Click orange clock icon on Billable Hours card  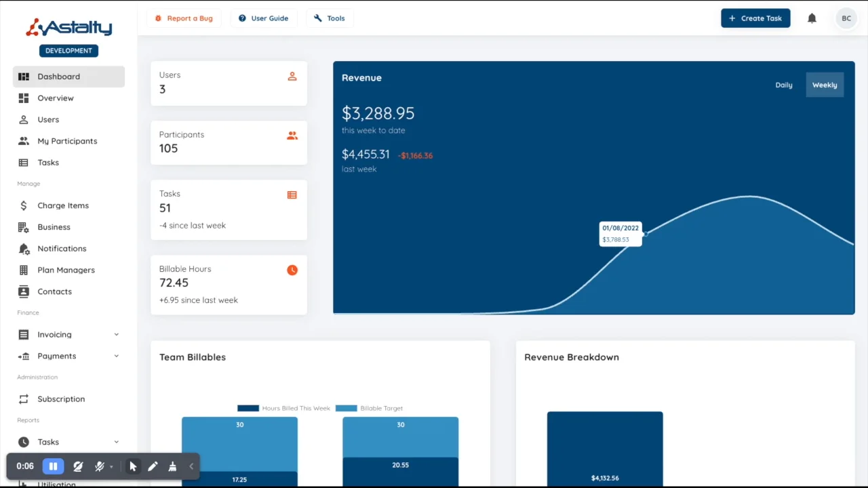(x=292, y=270)
